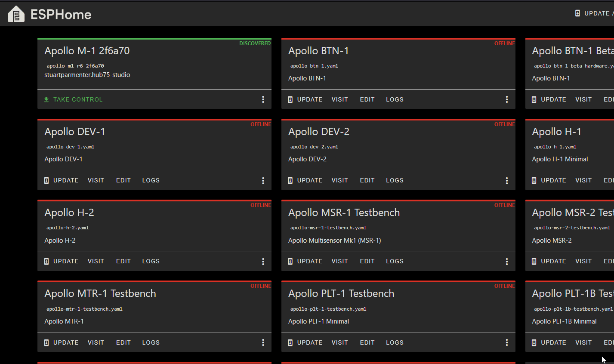Edit the Apollo DEV-2 configuration
Image resolution: width=614 pixels, height=364 pixels.
pyautogui.click(x=367, y=180)
